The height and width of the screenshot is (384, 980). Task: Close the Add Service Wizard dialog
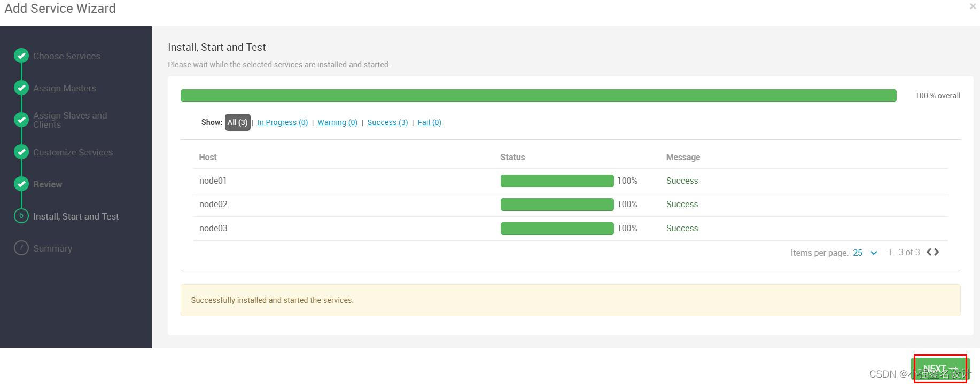973,6
